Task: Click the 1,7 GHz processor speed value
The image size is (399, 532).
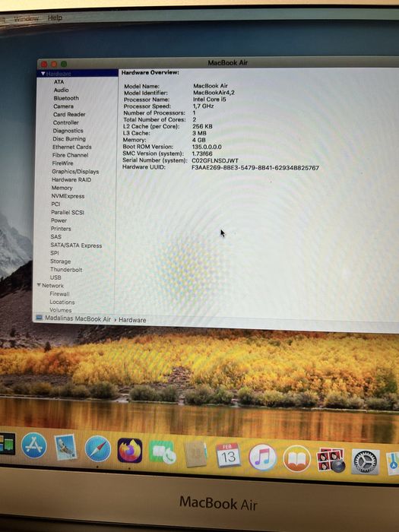Action: (203, 106)
